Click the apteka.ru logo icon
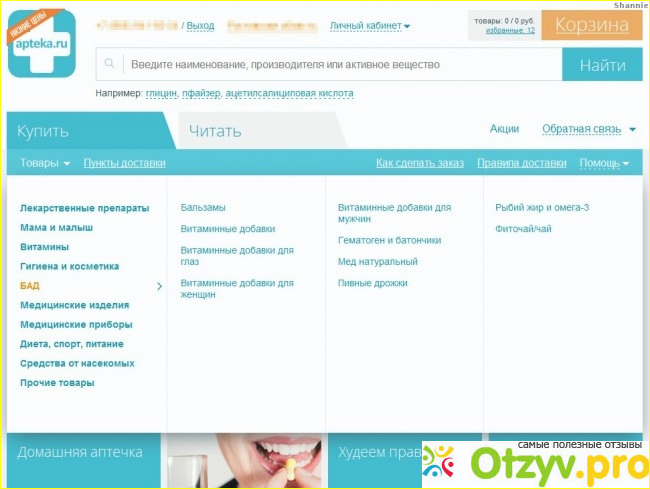Viewport: 650px width, 489px height. 41,42
